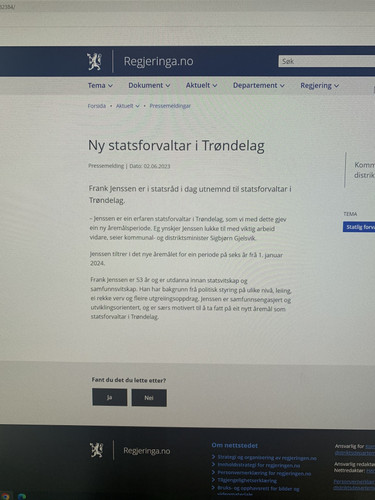Go to Forsida breadcrumb

[x=97, y=106]
